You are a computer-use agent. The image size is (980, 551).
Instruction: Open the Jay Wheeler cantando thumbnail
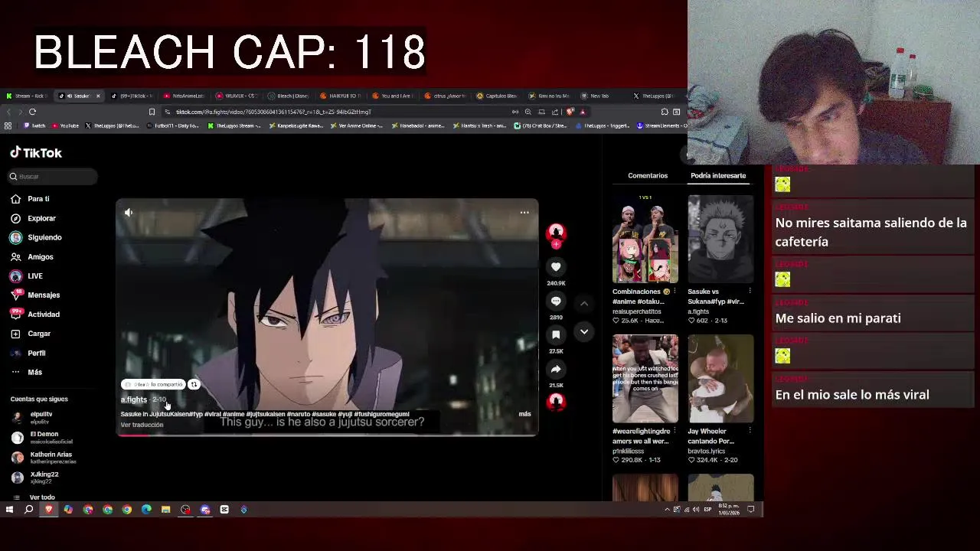pyautogui.click(x=720, y=378)
